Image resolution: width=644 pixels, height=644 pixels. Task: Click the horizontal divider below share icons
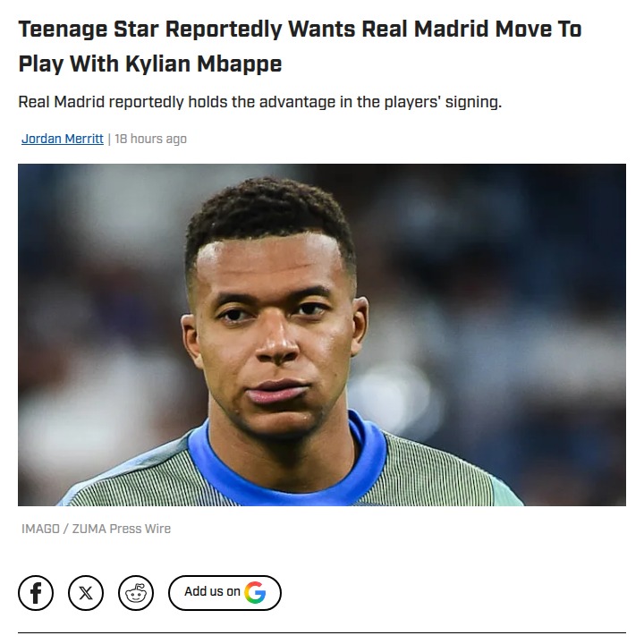tap(322, 632)
